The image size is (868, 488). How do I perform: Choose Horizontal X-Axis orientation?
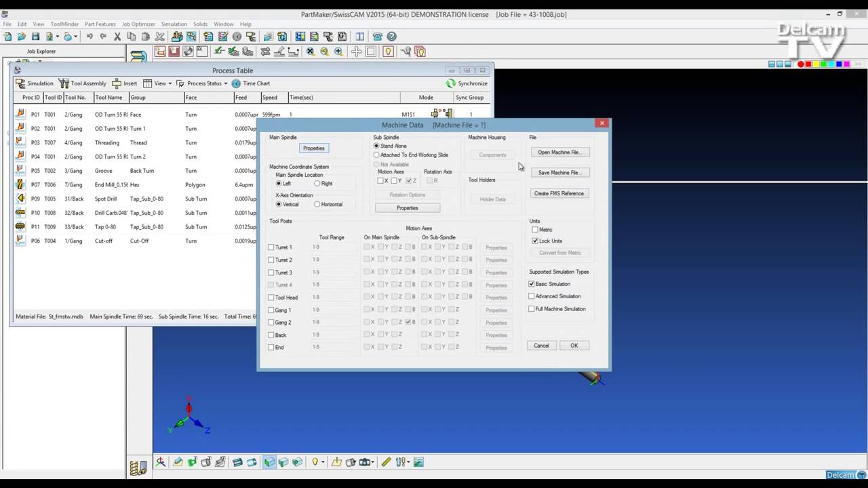point(328,204)
